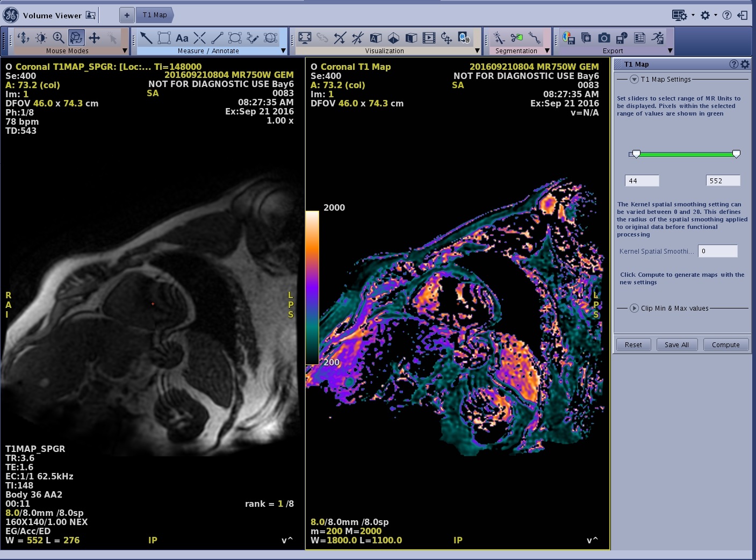Activate the zoom magnifier mouse mode
The width and height of the screenshot is (756, 560).
59,38
